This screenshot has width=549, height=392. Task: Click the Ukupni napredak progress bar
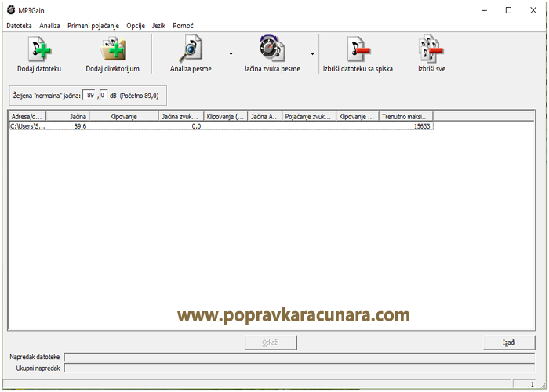[x=300, y=368]
